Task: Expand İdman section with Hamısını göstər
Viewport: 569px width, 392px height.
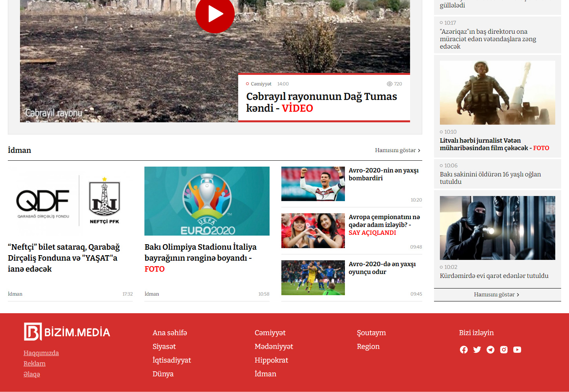Action: (x=397, y=150)
